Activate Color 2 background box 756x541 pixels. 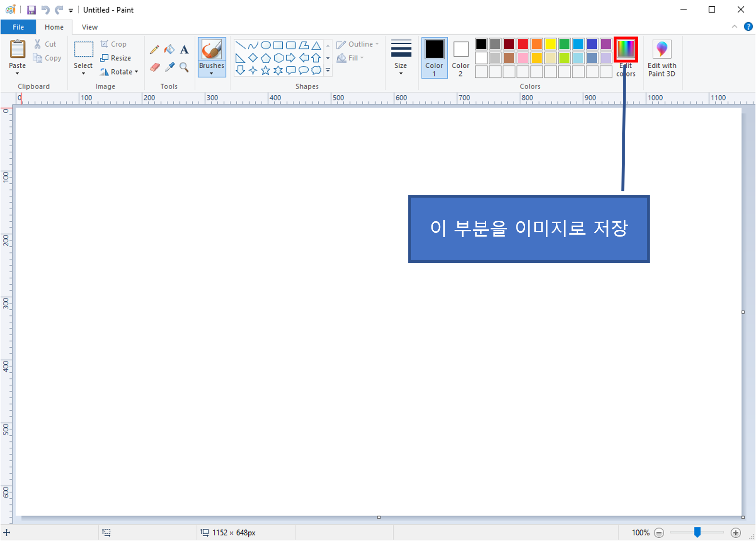(461, 58)
